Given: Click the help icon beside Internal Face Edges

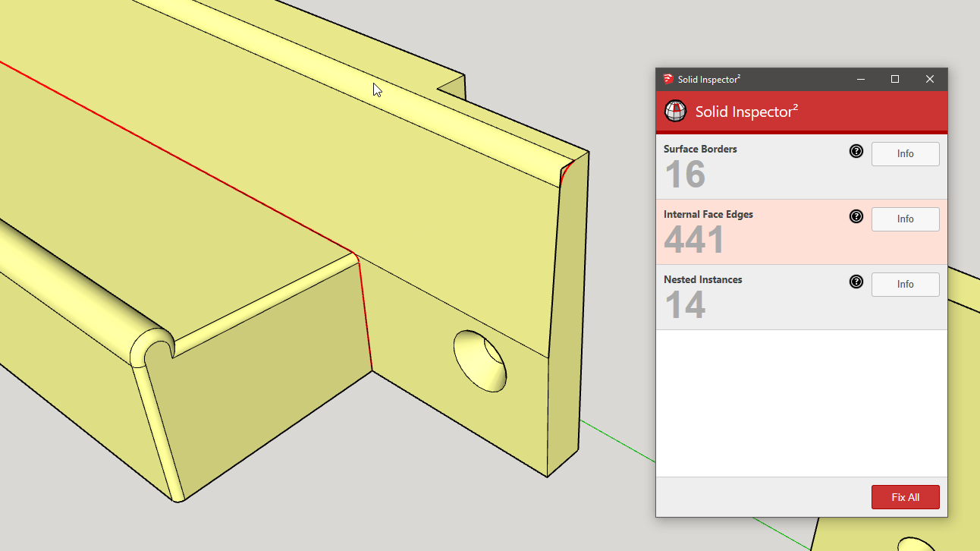Looking at the screenshot, I should coord(856,217).
